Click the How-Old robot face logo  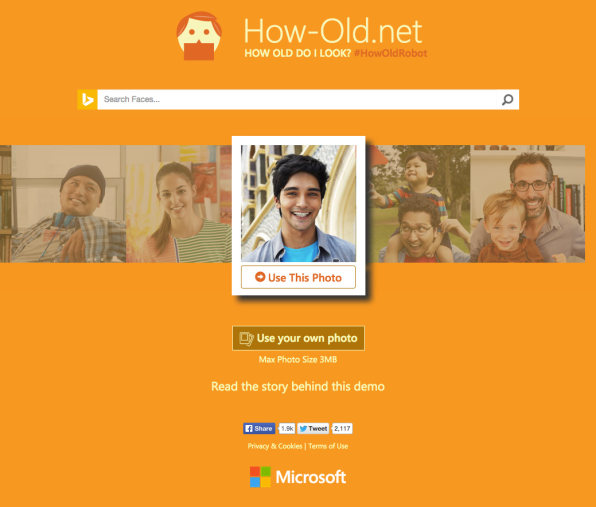point(199,36)
